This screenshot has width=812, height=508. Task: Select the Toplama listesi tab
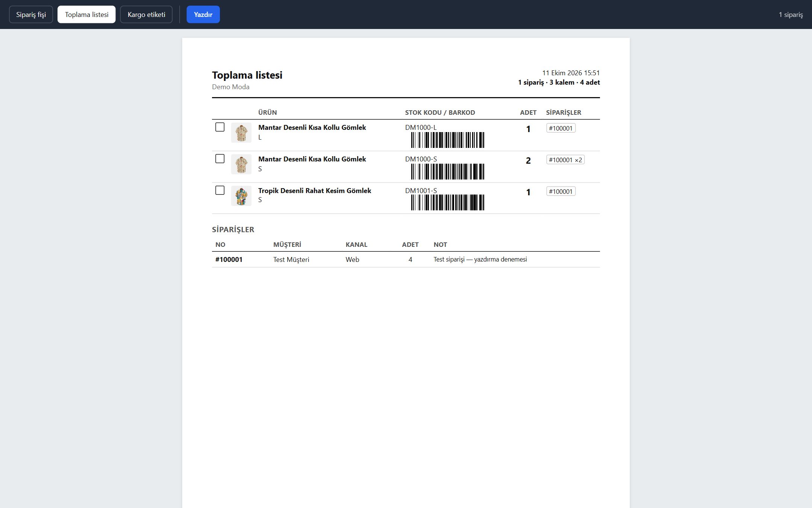coord(86,15)
